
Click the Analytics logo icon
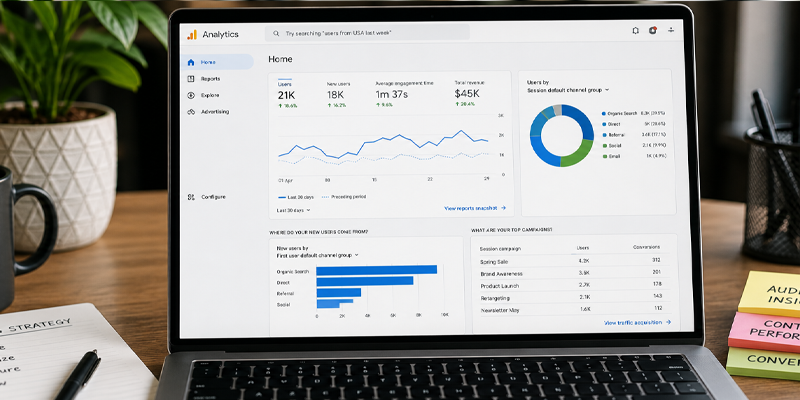192,35
